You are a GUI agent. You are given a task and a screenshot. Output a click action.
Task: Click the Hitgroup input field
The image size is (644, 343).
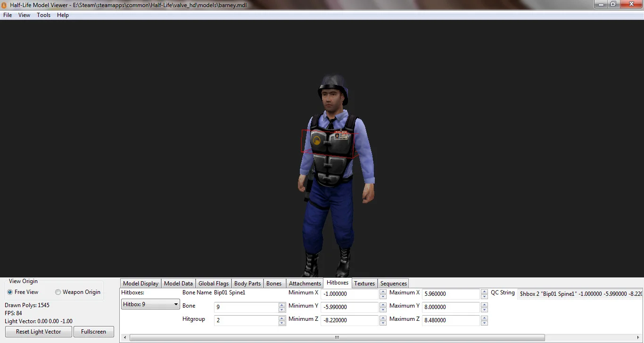click(246, 320)
